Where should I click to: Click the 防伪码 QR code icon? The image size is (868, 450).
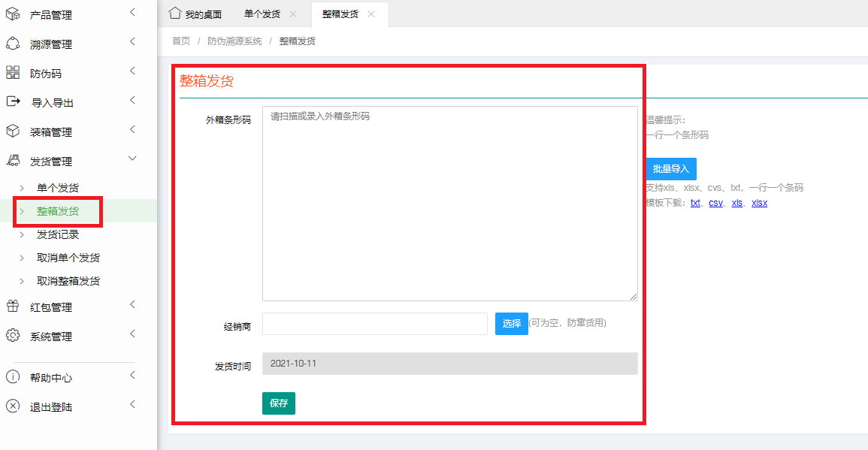coord(13,73)
